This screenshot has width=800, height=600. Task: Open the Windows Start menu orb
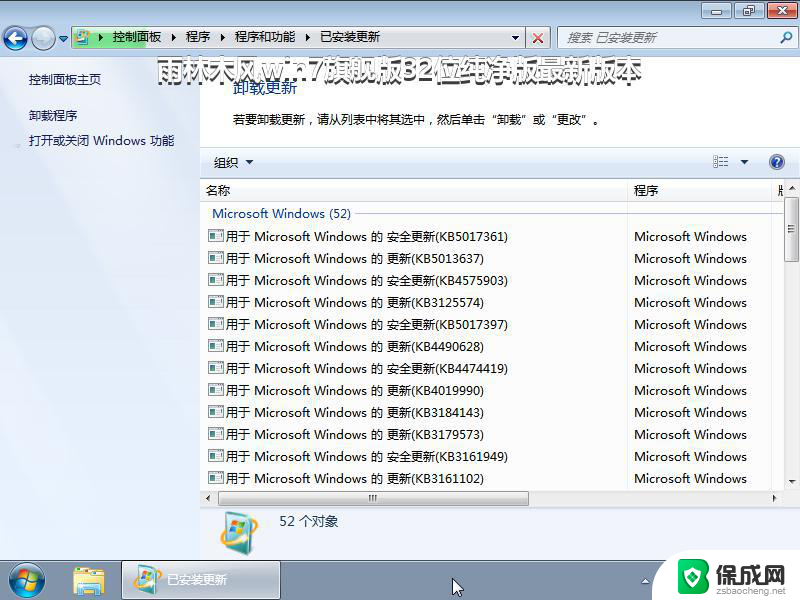(x=27, y=581)
